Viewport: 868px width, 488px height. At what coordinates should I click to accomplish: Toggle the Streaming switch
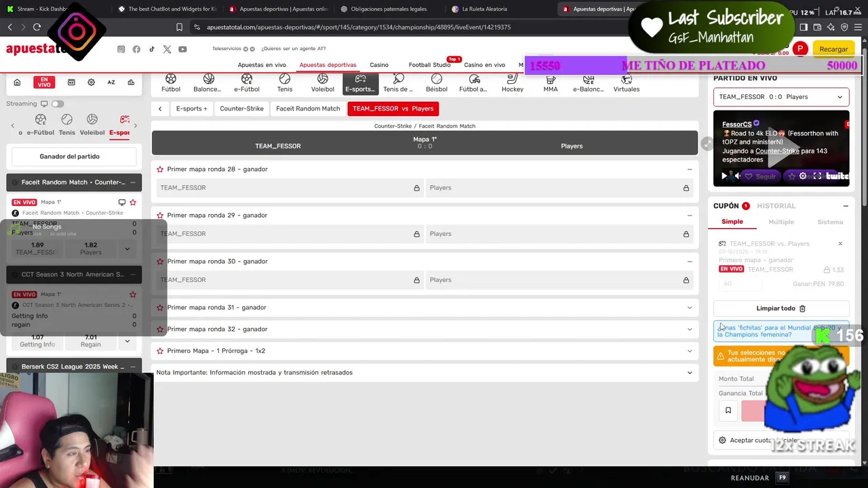tap(58, 104)
